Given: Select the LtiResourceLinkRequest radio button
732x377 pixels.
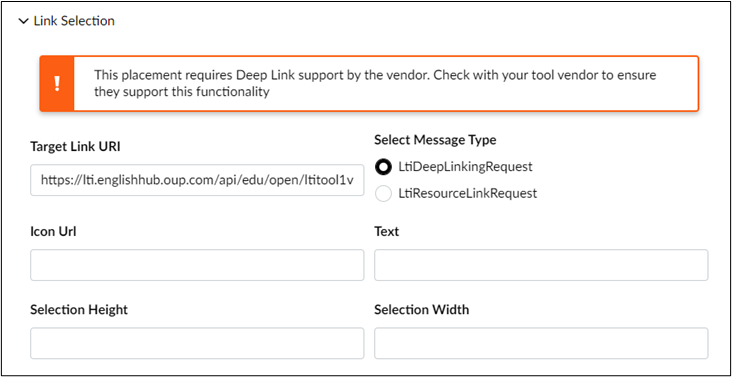Looking at the screenshot, I should [383, 193].
